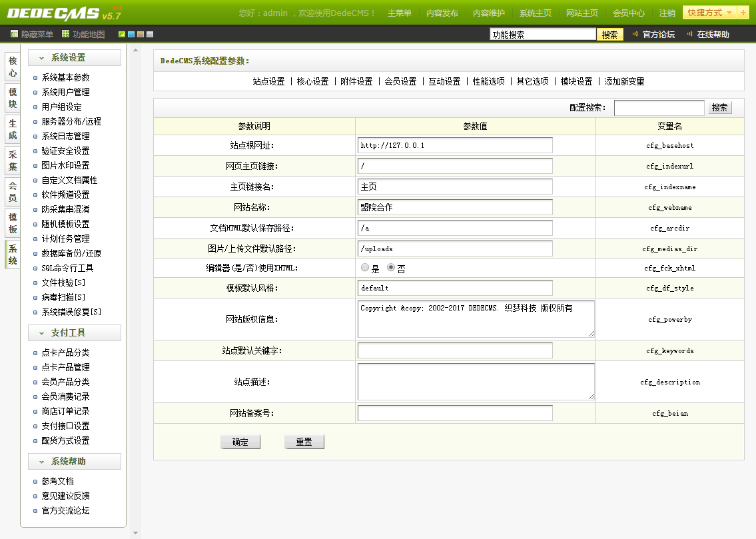Collapse the 系统设置 menu section
This screenshot has height=539, width=756.
(x=75, y=58)
